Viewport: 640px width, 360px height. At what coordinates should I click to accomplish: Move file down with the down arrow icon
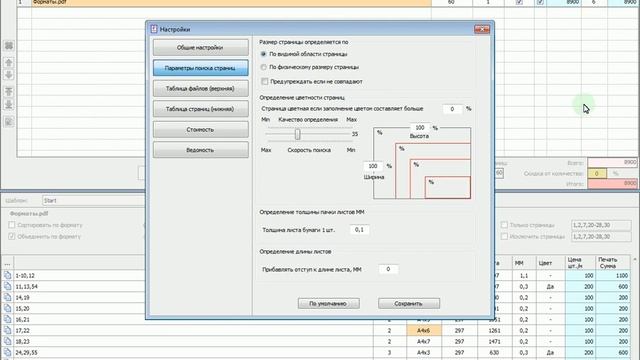pos(9,75)
